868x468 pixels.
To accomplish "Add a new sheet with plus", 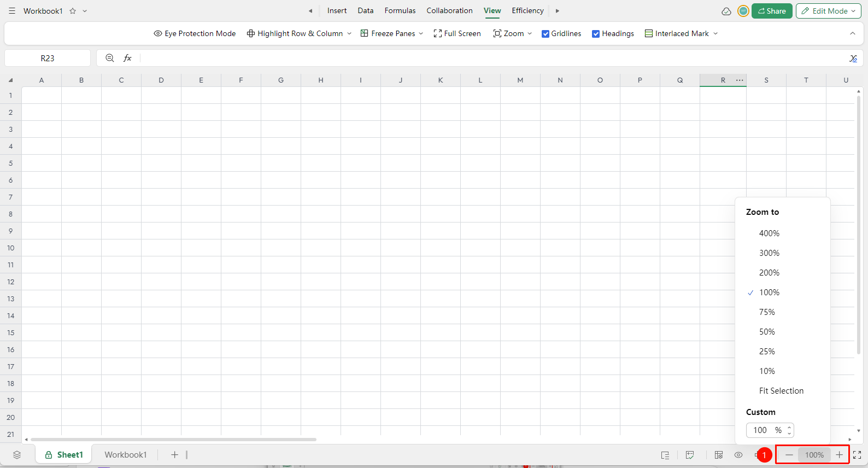I will point(174,455).
